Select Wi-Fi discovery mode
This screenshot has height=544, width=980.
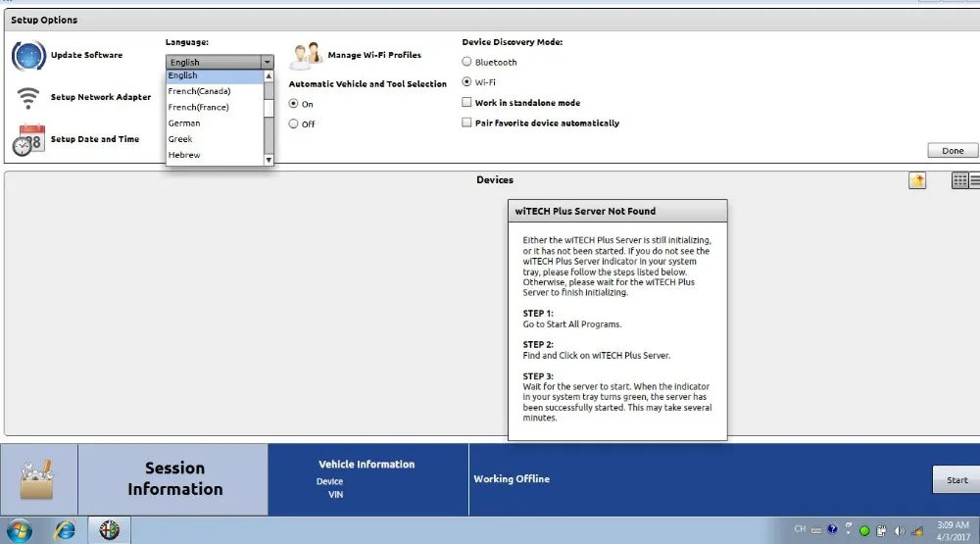[x=466, y=81]
